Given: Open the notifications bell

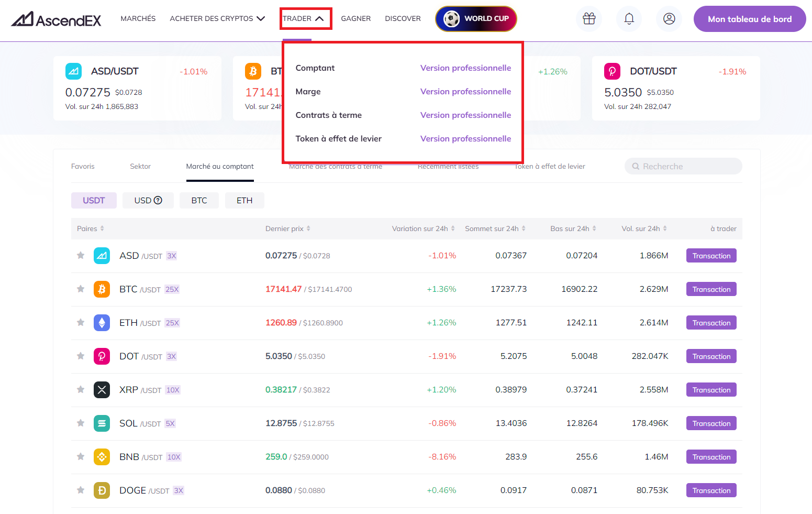Looking at the screenshot, I should (x=629, y=19).
